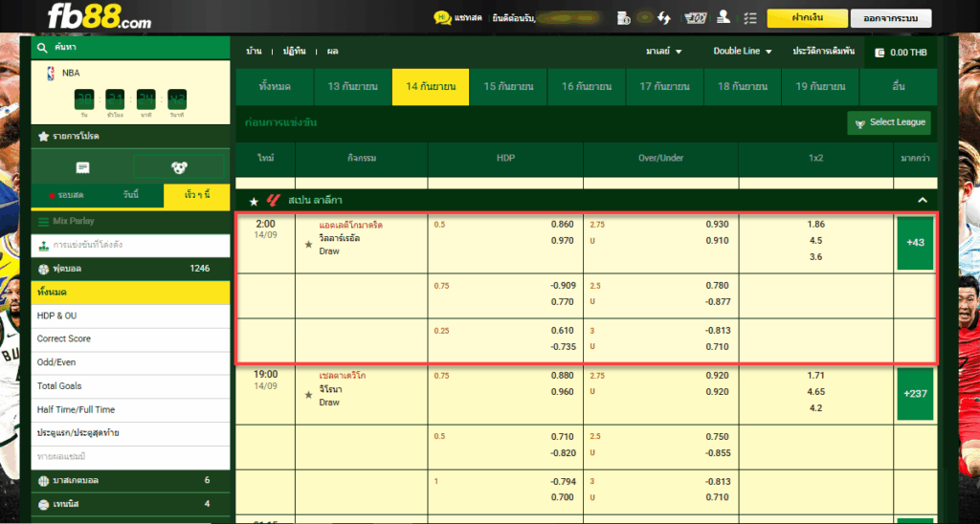Viewport: 980px width, 524px height.
Task: Select ประตูแรก/ประตูสุดท้าย in sidebar
Action: point(130,433)
